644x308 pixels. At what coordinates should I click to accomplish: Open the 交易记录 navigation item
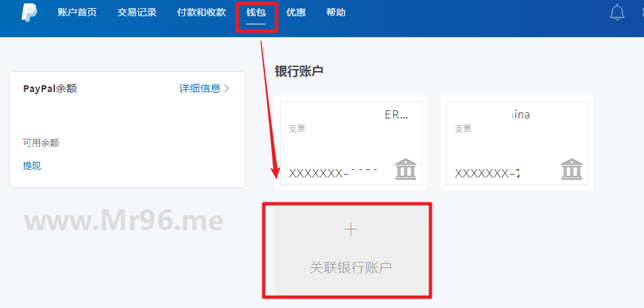pyautogui.click(x=137, y=12)
